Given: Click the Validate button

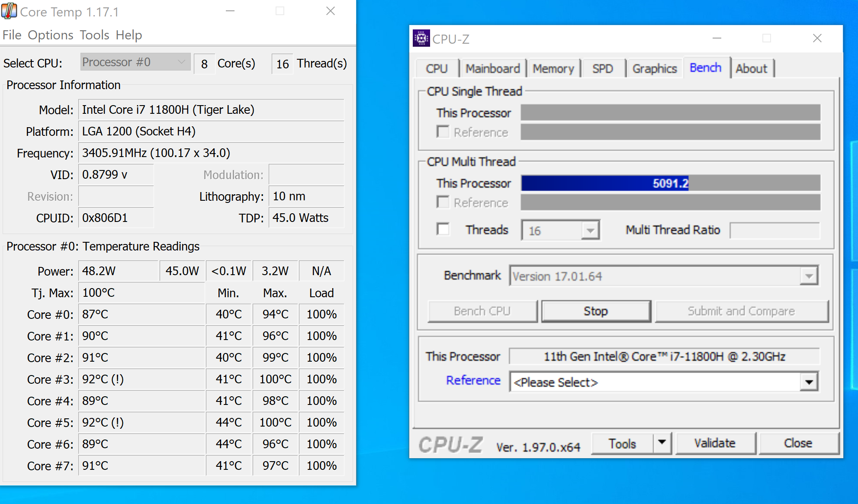Looking at the screenshot, I should (x=715, y=443).
